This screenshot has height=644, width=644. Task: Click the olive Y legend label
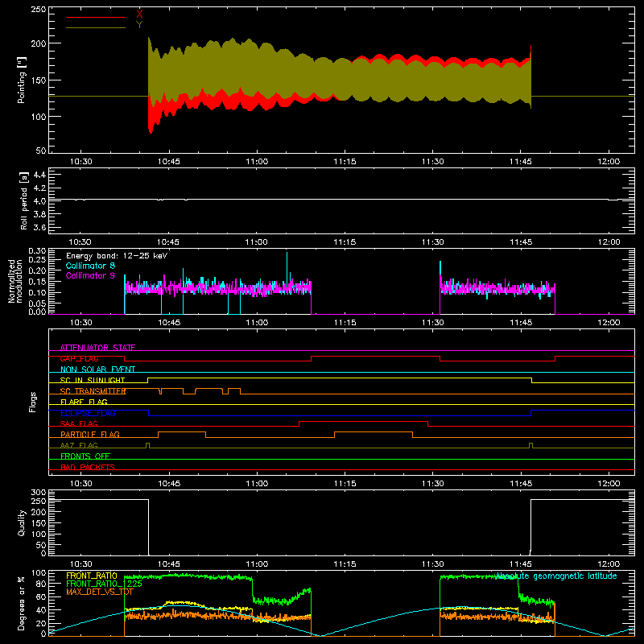pyautogui.click(x=139, y=25)
